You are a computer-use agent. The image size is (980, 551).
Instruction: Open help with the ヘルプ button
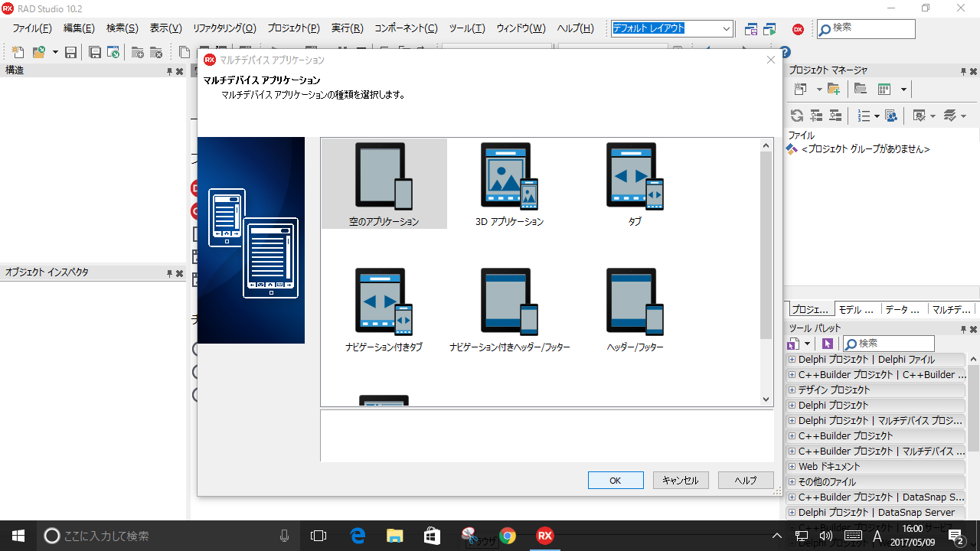(746, 480)
